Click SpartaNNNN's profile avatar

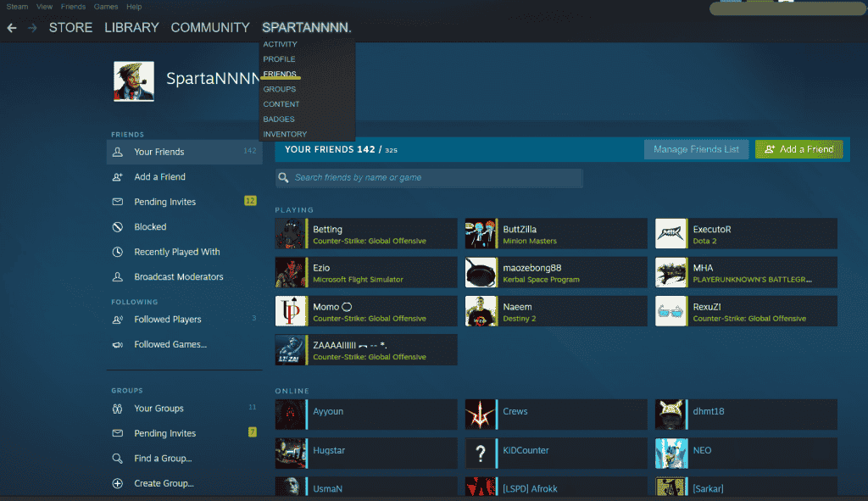pos(133,81)
